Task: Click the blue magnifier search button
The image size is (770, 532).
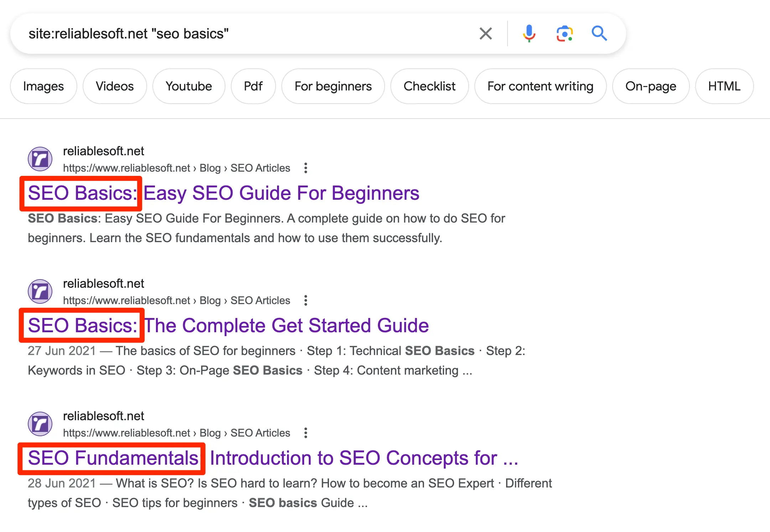Action: coord(599,34)
